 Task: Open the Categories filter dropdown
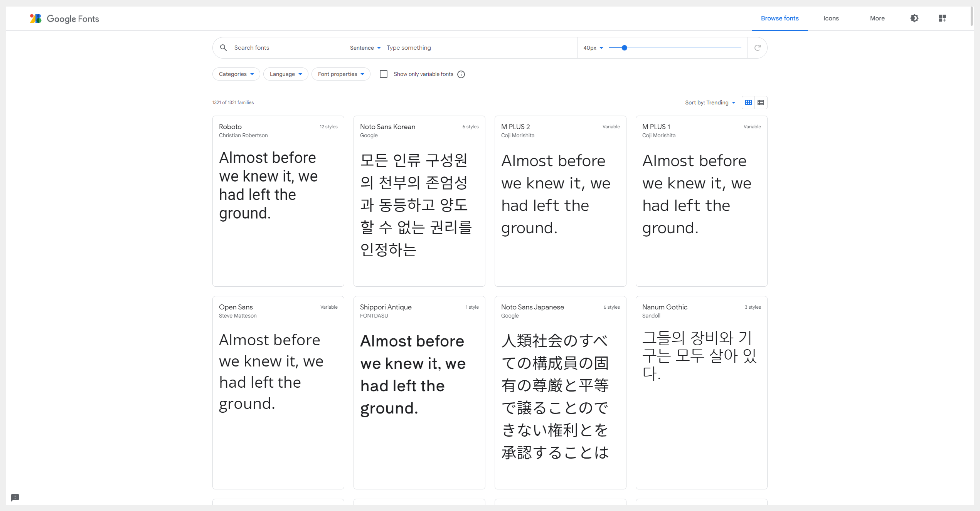[x=236, y=74]
